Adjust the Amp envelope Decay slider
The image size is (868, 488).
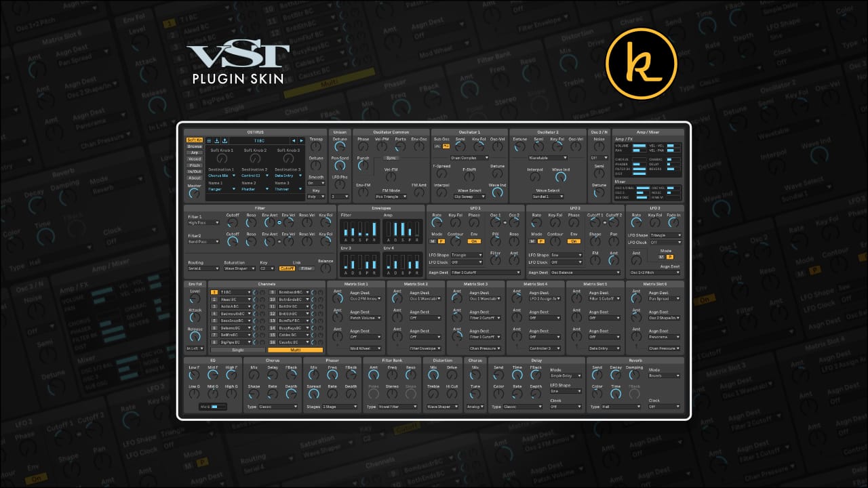click(397, 228)
